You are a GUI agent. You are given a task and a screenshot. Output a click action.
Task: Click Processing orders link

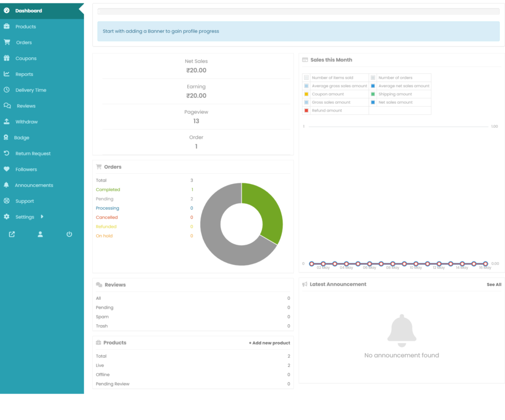tap(107, 208)
